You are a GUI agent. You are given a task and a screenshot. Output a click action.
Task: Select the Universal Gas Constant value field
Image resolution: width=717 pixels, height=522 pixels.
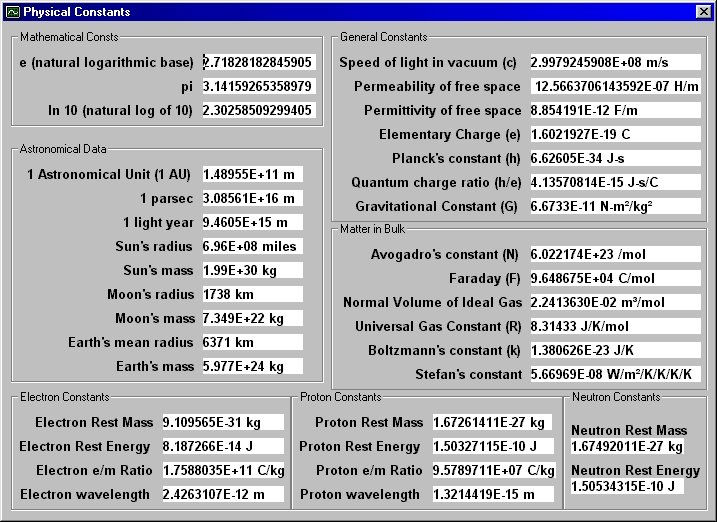[x=615, y=326]
